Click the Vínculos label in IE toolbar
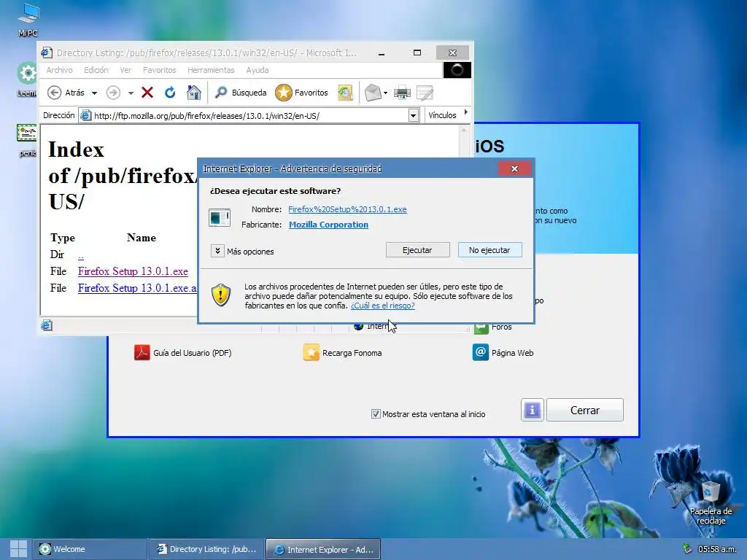The height and width of the screenshot is (560, 747). coord(442,115)
